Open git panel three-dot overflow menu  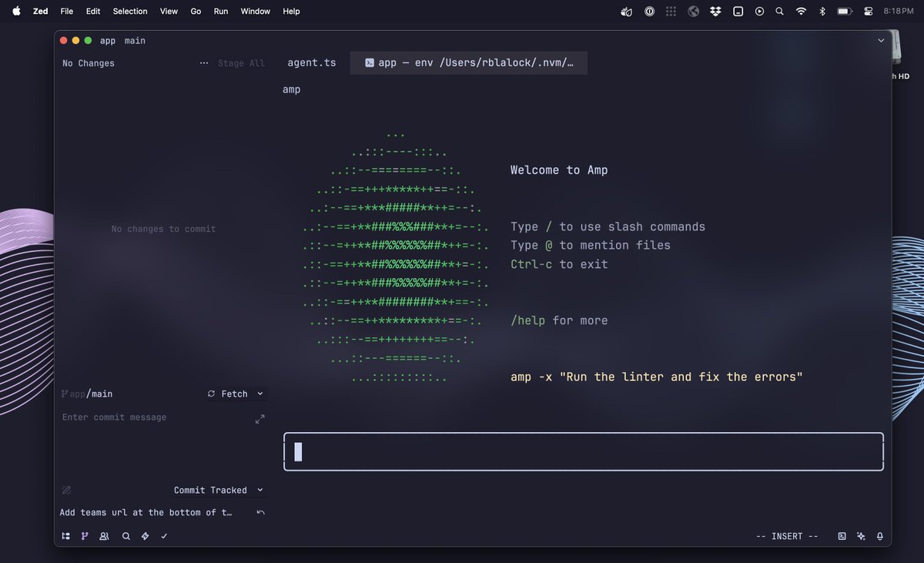[203, 63]
